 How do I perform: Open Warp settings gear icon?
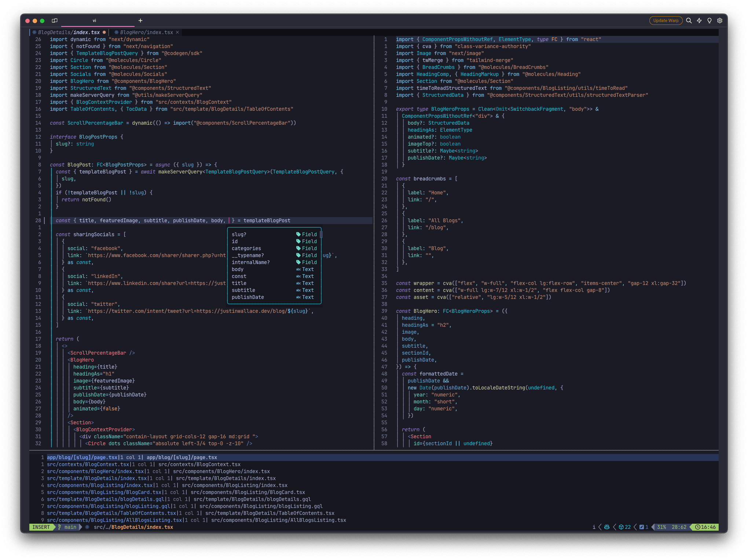point(720,21)
